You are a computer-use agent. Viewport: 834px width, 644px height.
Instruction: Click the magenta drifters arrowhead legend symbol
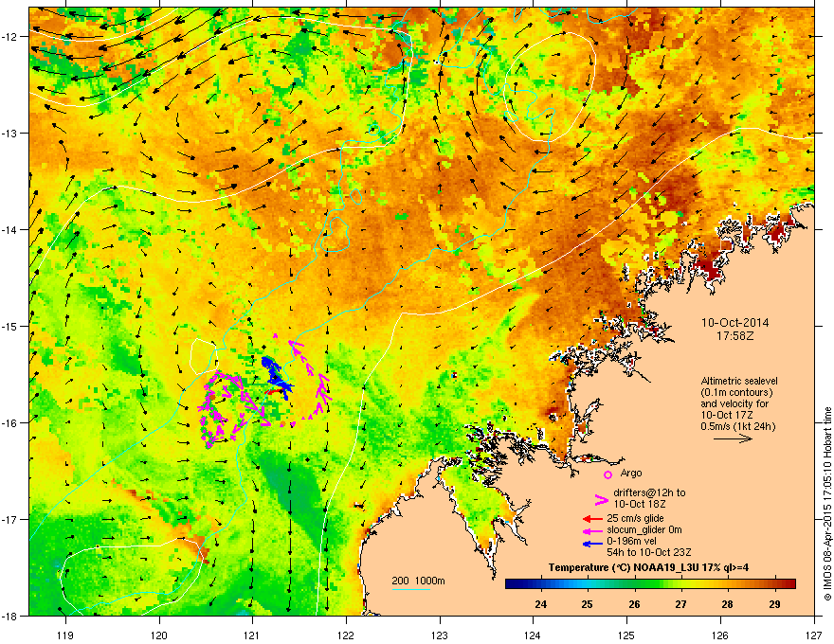pyautogui.click(x=601, y=499)
